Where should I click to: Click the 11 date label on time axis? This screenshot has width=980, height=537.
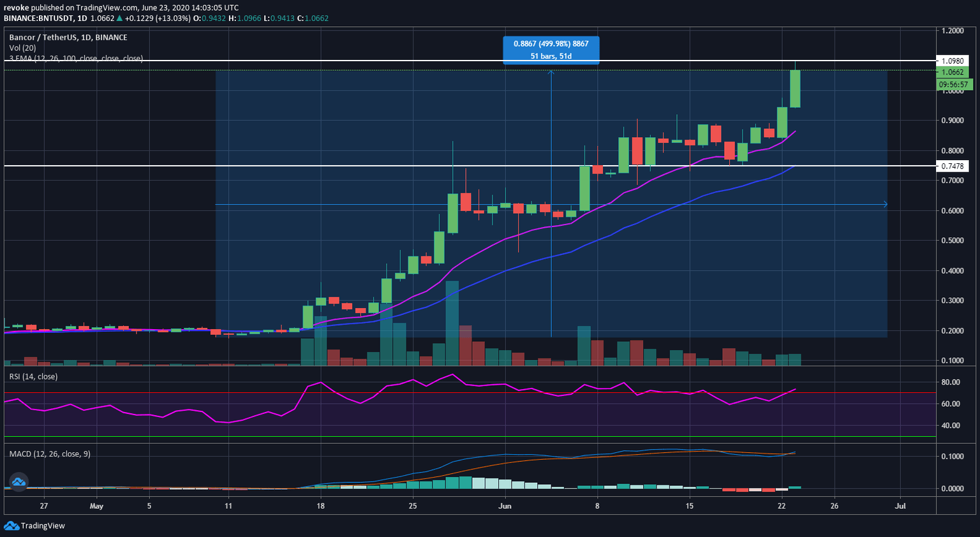pyautogui.click(x=228, y=506)
